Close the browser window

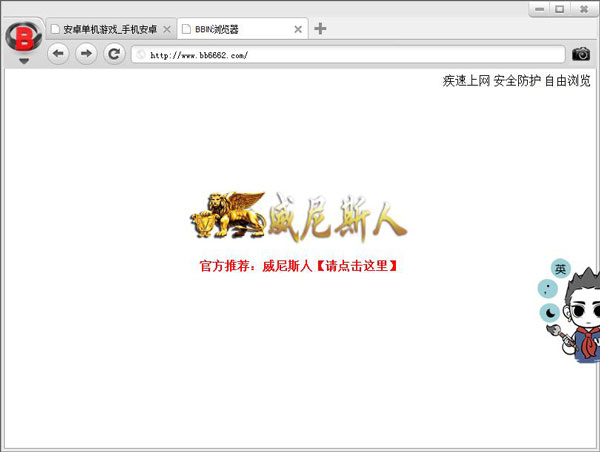pos(584,9)
